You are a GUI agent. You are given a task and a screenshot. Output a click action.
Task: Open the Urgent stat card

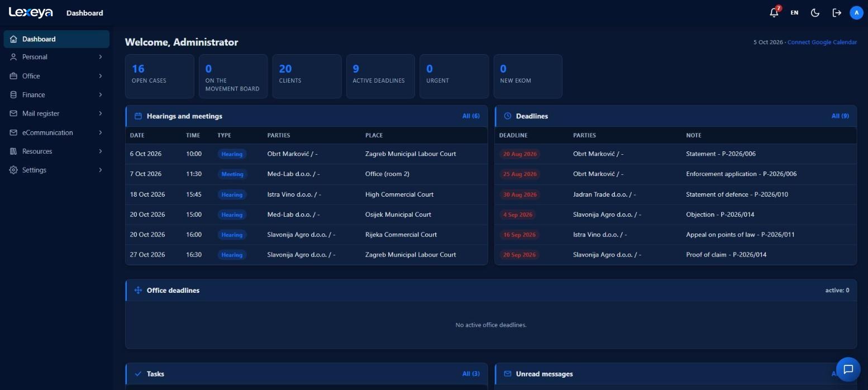point(454,77)
